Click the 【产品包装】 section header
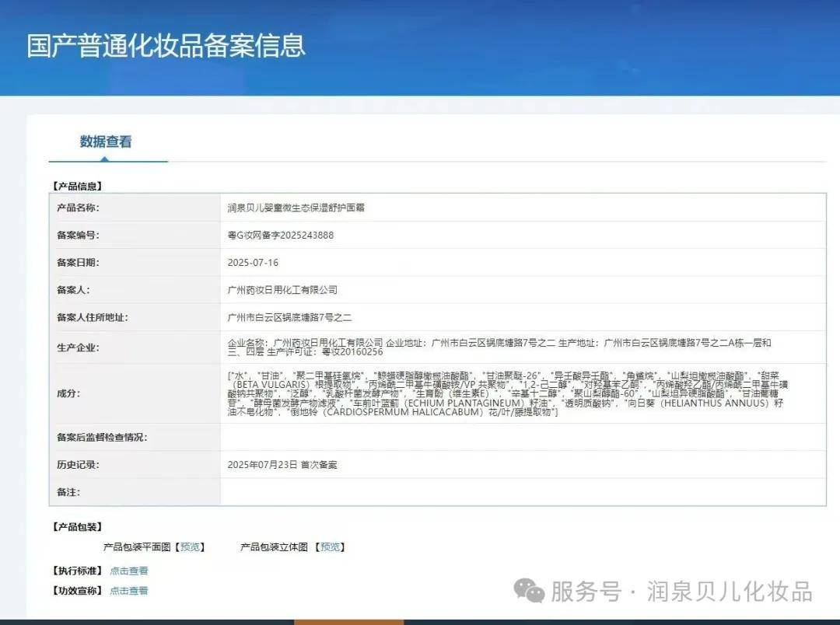 coord(77,527)
